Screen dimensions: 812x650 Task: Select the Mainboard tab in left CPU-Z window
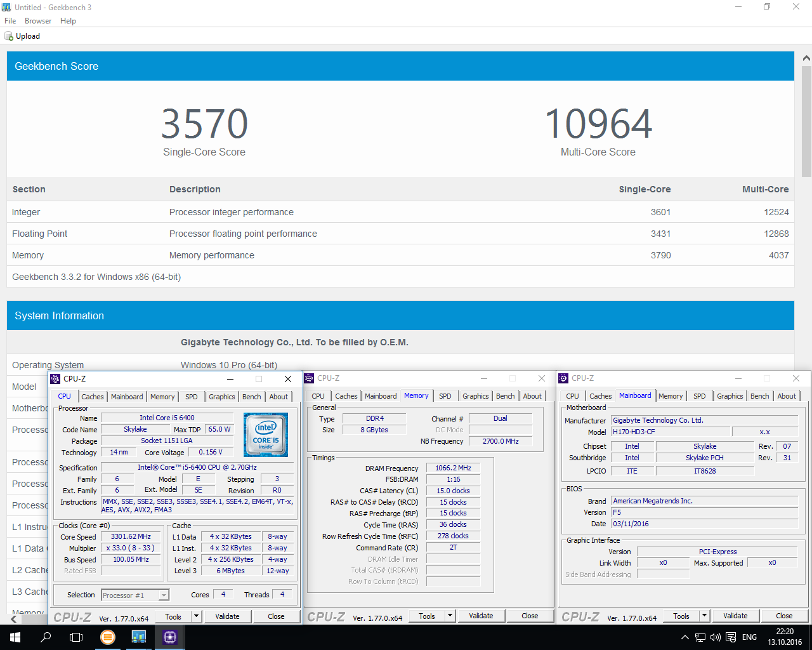point(127,397)
